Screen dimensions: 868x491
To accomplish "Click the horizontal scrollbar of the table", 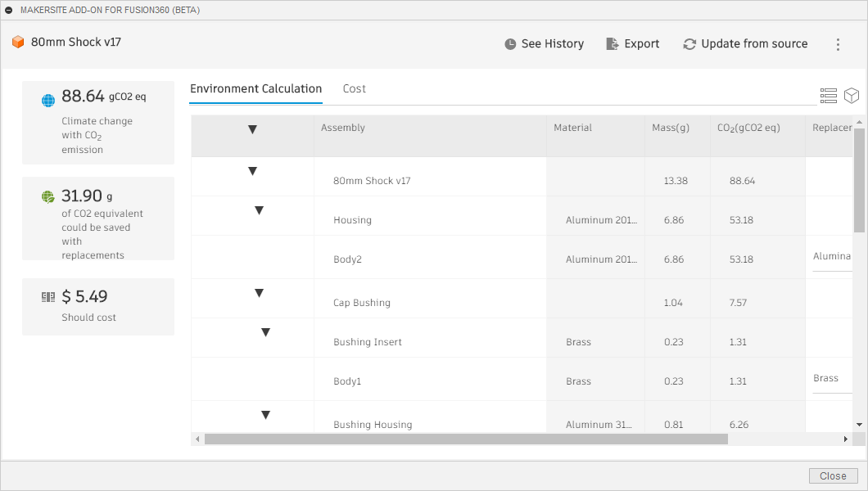I will click(x=465, y=439).
